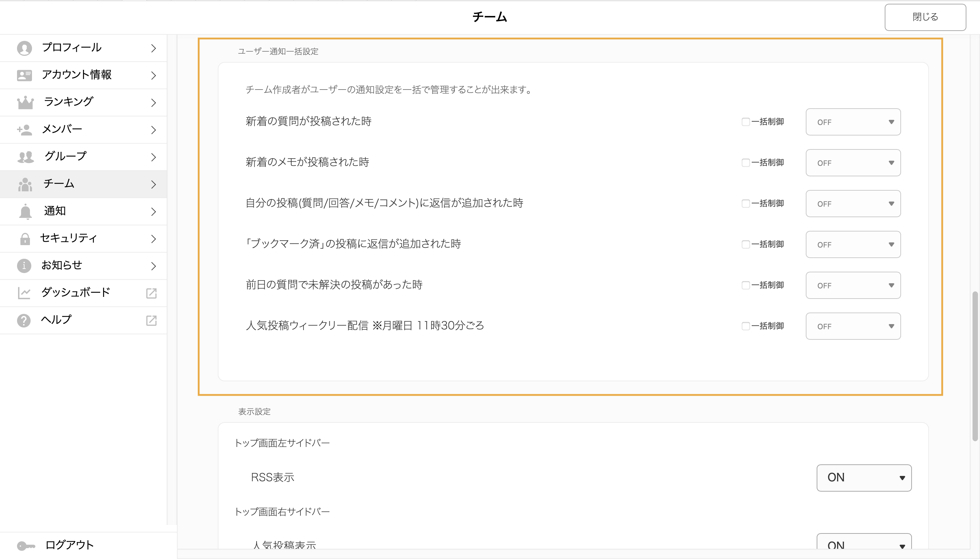Screen dimensions: 980x559
Task: Check 一括制御 for ブックマーク済の投稿 row
Action: click(x=746, y=244)
